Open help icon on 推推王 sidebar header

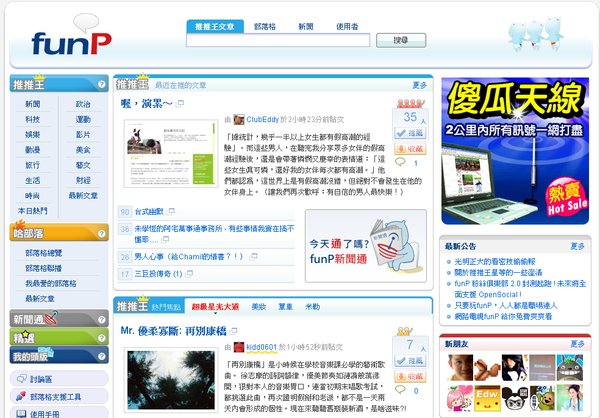101,84
